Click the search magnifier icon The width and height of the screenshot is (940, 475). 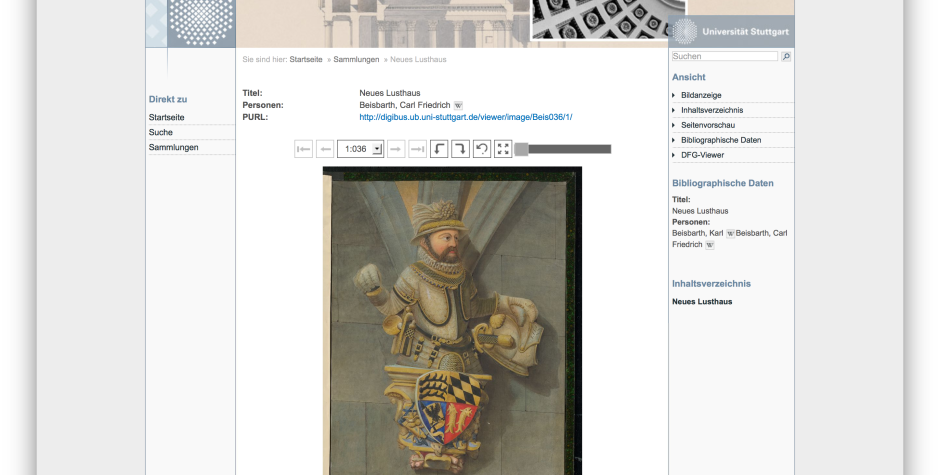click(786, 56)
